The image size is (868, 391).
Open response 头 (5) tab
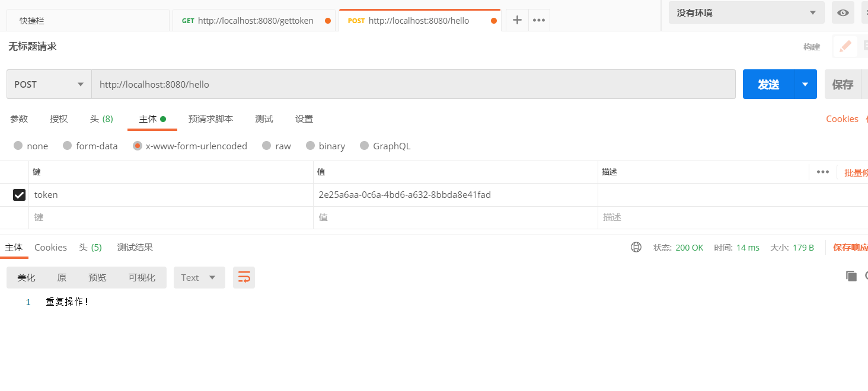click(x=90, y=247)
